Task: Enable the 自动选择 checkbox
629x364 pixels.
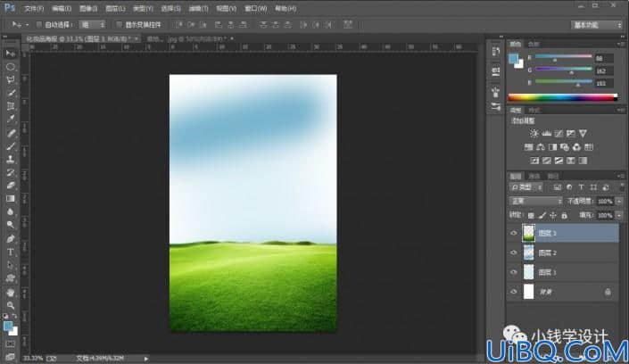Action: [39, 25]
